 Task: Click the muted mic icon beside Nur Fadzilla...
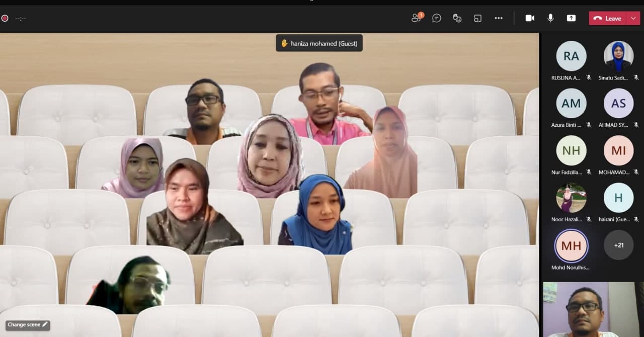589,173
